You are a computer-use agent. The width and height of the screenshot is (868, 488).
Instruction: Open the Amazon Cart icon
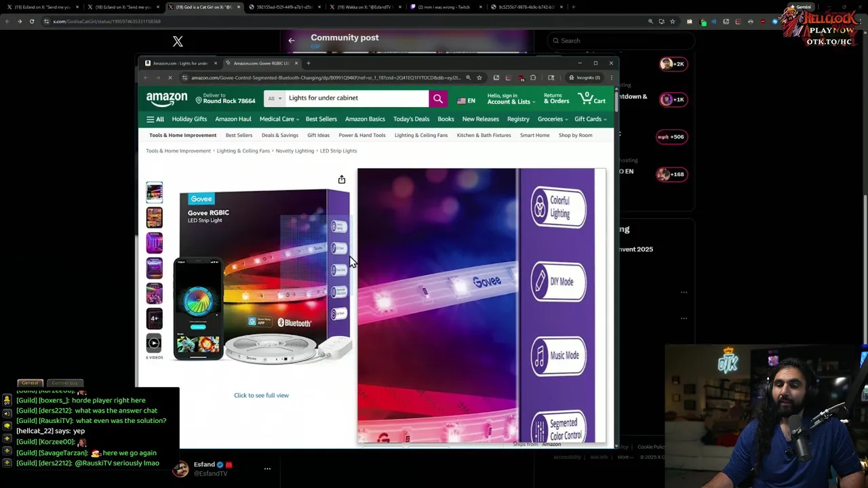click(593, 99)
